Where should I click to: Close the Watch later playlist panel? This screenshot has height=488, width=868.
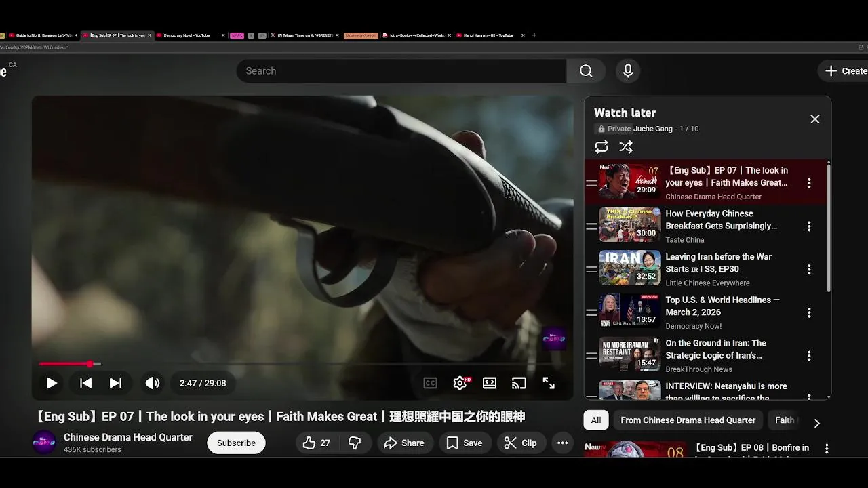tap(815, 119)
